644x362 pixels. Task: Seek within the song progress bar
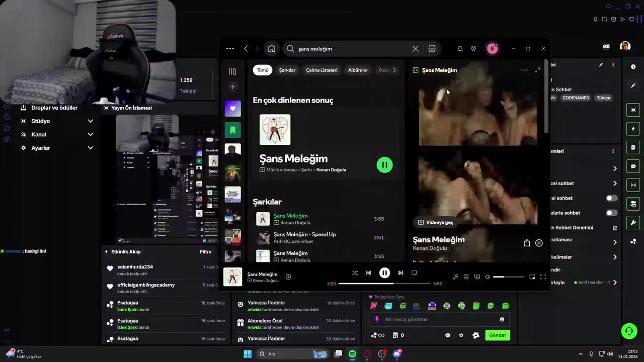point(384,284)
